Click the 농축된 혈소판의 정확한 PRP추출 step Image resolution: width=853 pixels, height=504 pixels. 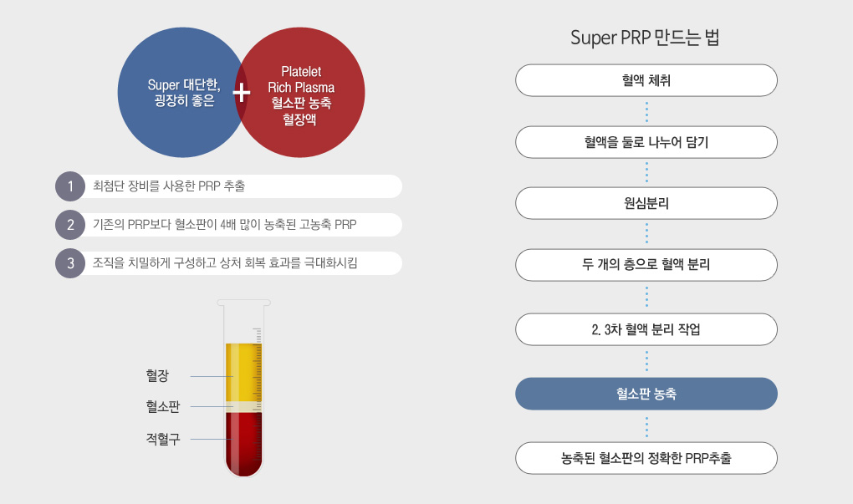(x=646, y=458)
